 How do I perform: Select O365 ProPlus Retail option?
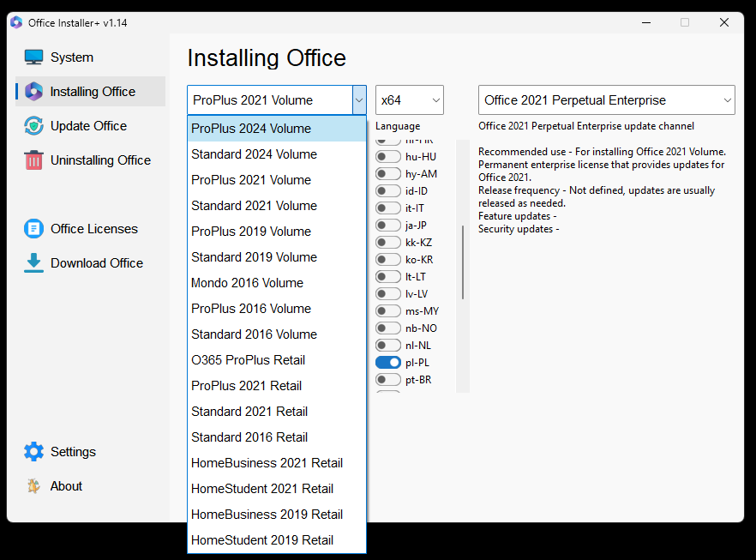coord(277,360)
